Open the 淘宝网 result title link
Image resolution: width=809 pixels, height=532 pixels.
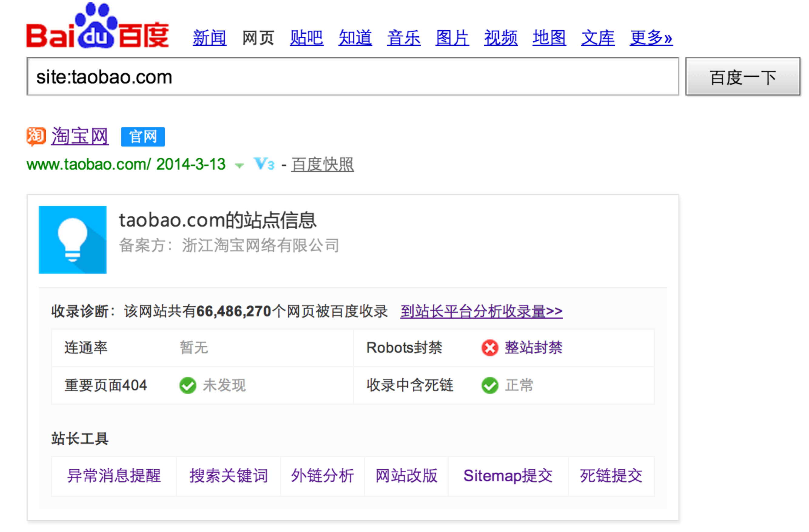[80, 137]
